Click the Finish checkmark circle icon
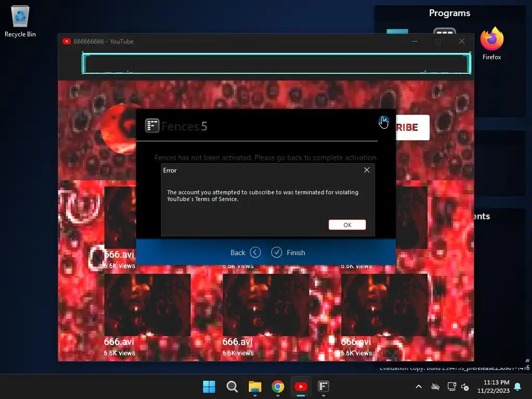The image size is (532, 399). click(276, 252)
